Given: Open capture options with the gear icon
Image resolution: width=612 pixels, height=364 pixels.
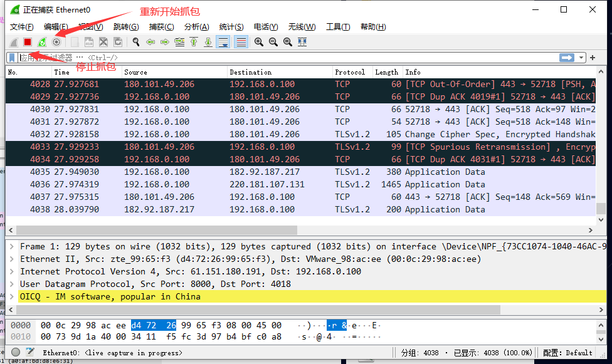Looking at the screenshot, I should click(x=56, y=42).
